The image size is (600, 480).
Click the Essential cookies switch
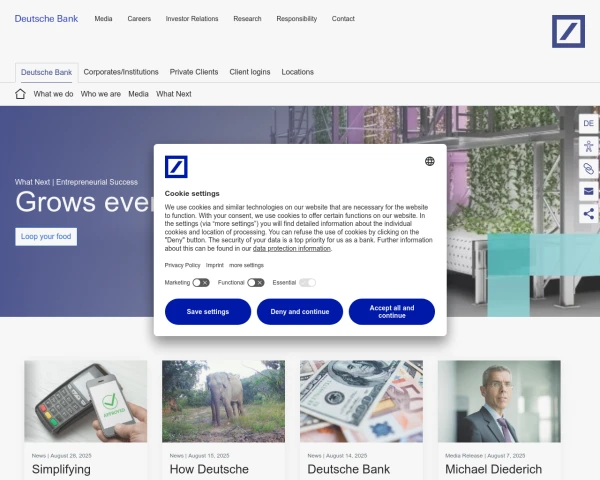click(x=307, y=282)
